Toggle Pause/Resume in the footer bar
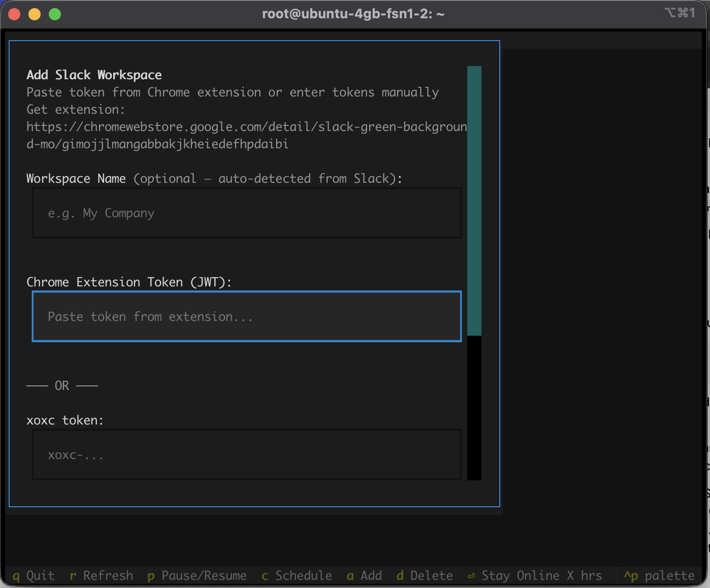Screen dimensions: 710x588 [x=197, y=576]
